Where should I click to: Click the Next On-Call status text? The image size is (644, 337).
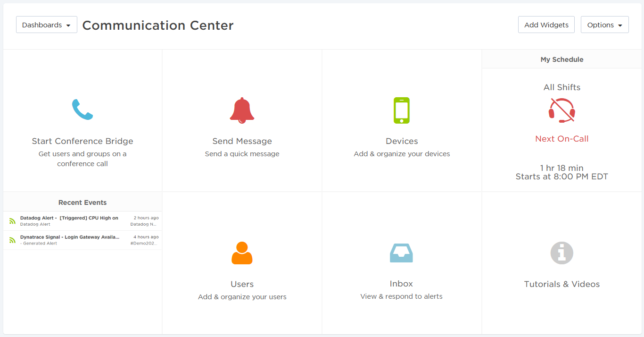(562, 139)
